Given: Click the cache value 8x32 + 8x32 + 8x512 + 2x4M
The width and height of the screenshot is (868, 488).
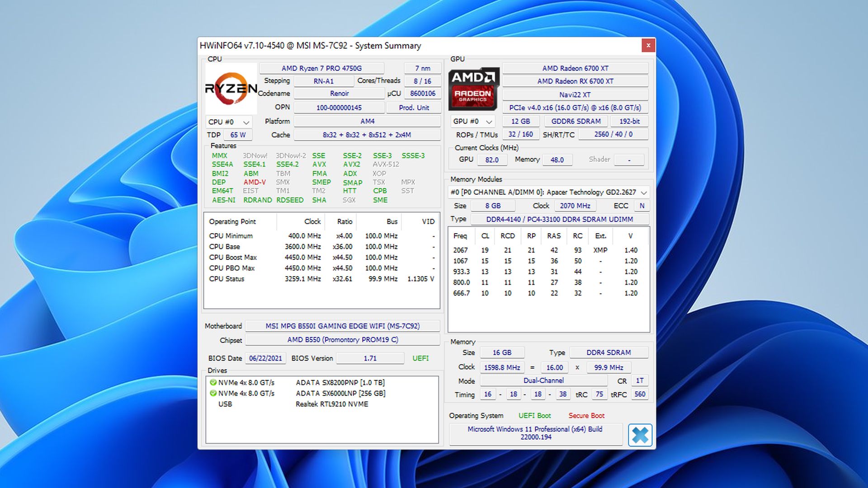Looking at the screenshot, I should click(x=367, y=135).
